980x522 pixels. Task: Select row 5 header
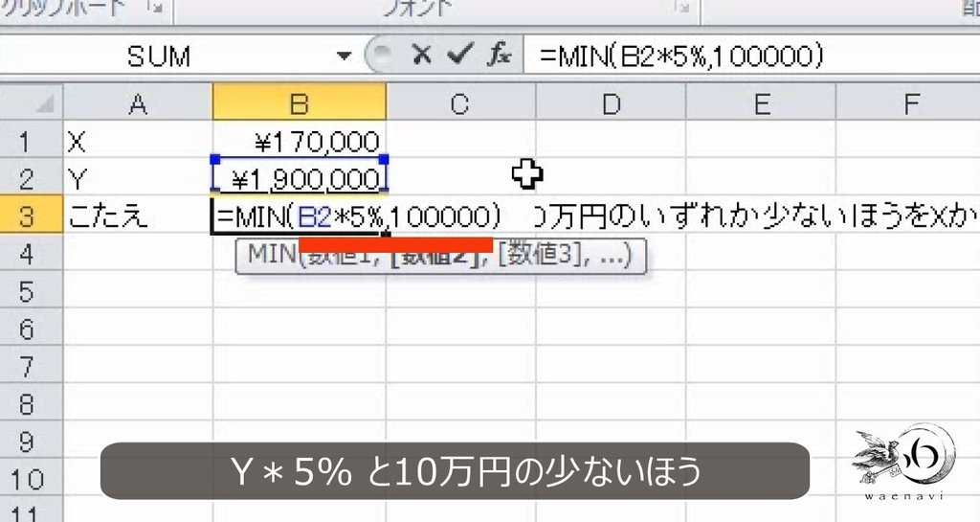tap(32, 291)
